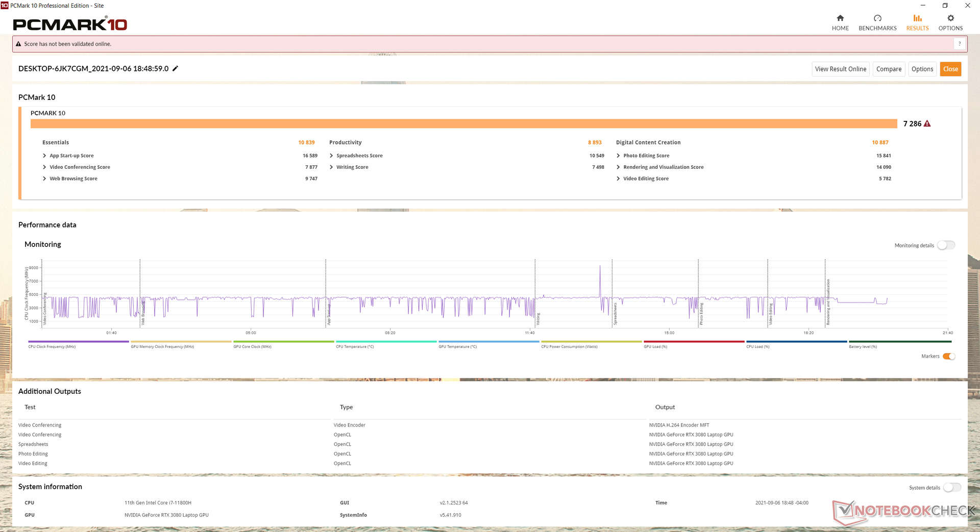Click the GUI version v2.1.2523 64
The width and height of the screenshot is (980, 532).
(454, 502)
